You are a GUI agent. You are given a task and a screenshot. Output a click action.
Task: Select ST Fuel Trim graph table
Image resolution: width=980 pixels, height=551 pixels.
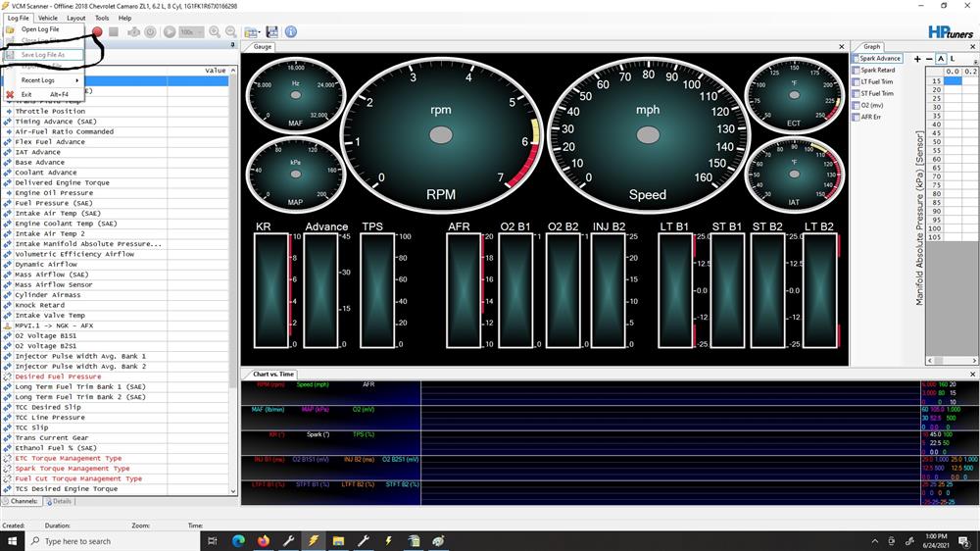pos(873,94)
